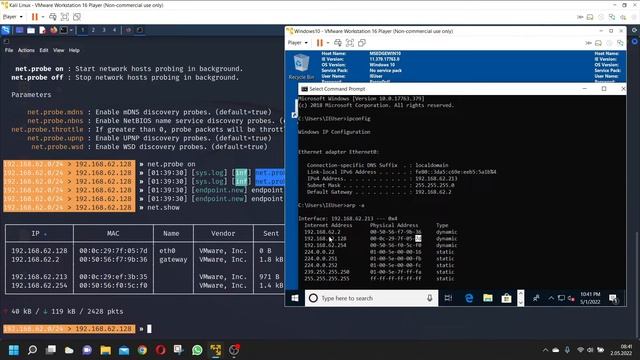Click the 192.168.62.128 entry in the arp table

point(325,239)
